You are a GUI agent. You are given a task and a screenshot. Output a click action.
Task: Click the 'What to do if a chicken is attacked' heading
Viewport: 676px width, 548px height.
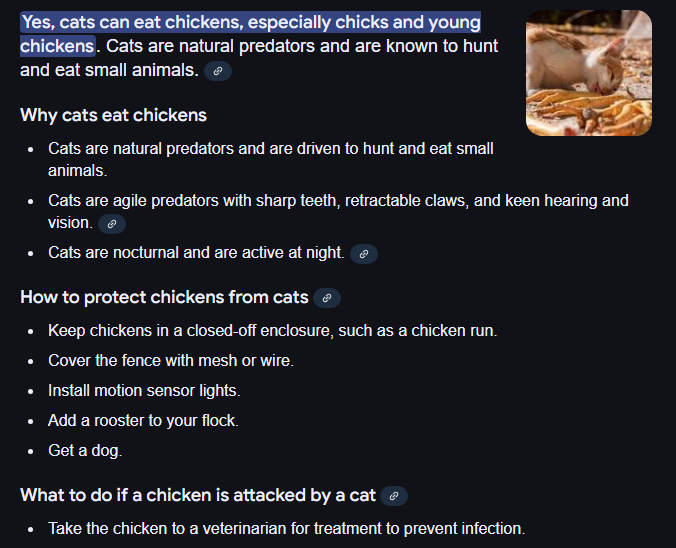click(197, 495)
